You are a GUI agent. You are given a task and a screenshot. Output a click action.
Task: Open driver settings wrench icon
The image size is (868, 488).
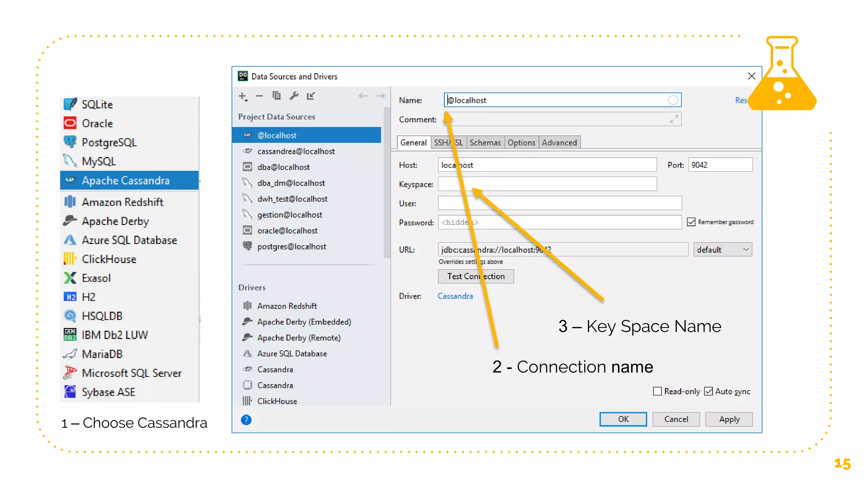[x=294, y=96]
